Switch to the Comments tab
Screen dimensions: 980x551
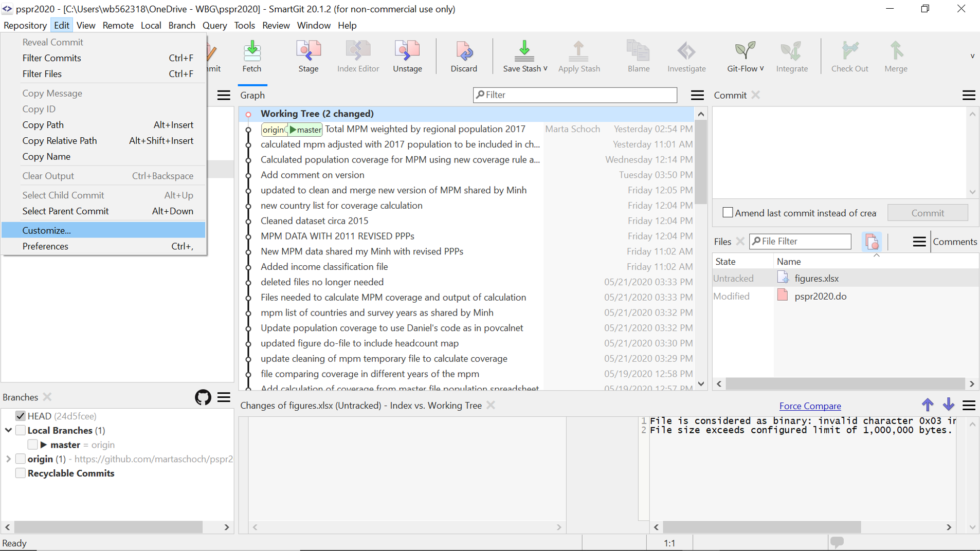pos(955,242)
